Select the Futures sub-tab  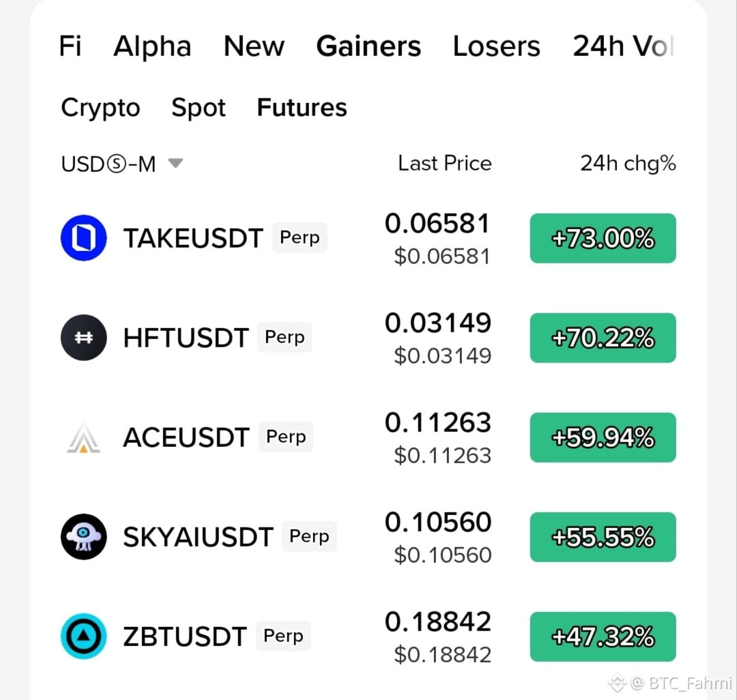[302, 108]
